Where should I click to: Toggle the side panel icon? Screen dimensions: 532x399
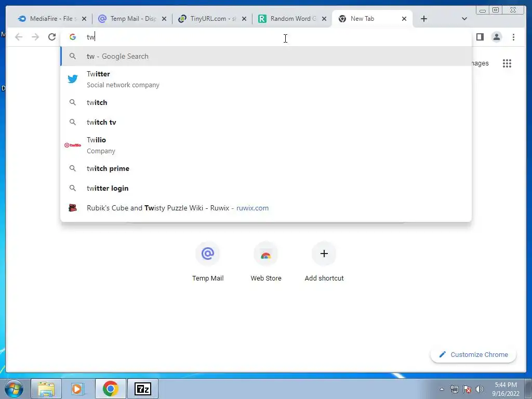480,37
